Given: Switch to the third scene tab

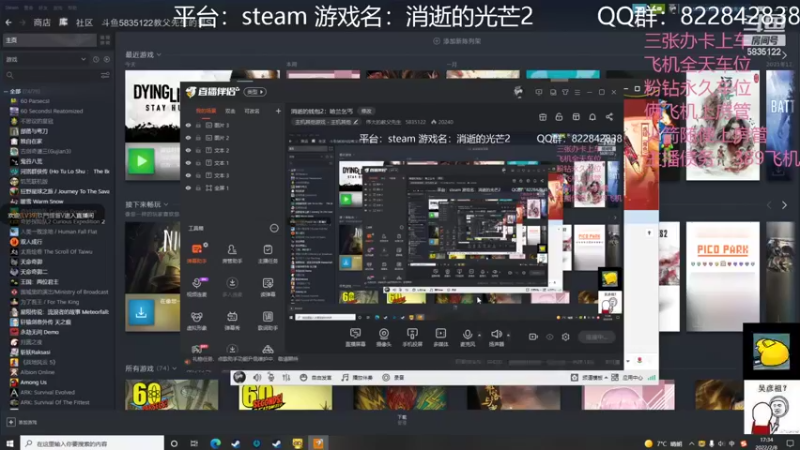Looking at the screenshot, I should (x=253, y=111).
